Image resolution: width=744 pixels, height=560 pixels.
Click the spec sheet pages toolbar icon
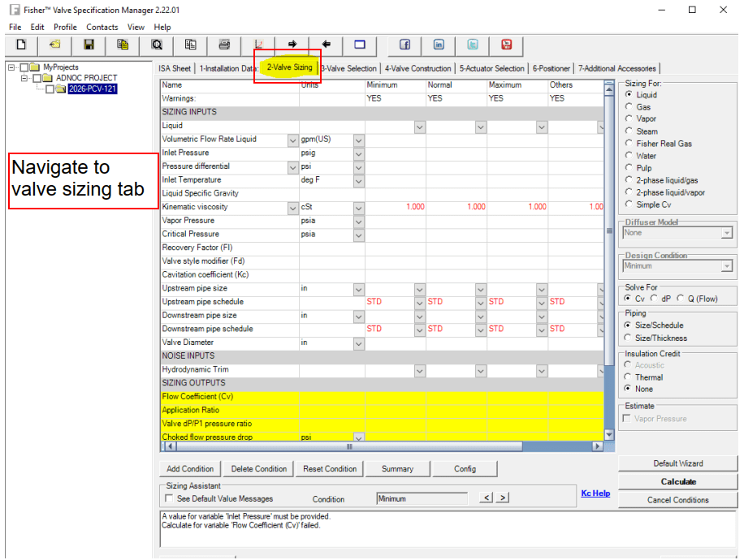(191, 45)
